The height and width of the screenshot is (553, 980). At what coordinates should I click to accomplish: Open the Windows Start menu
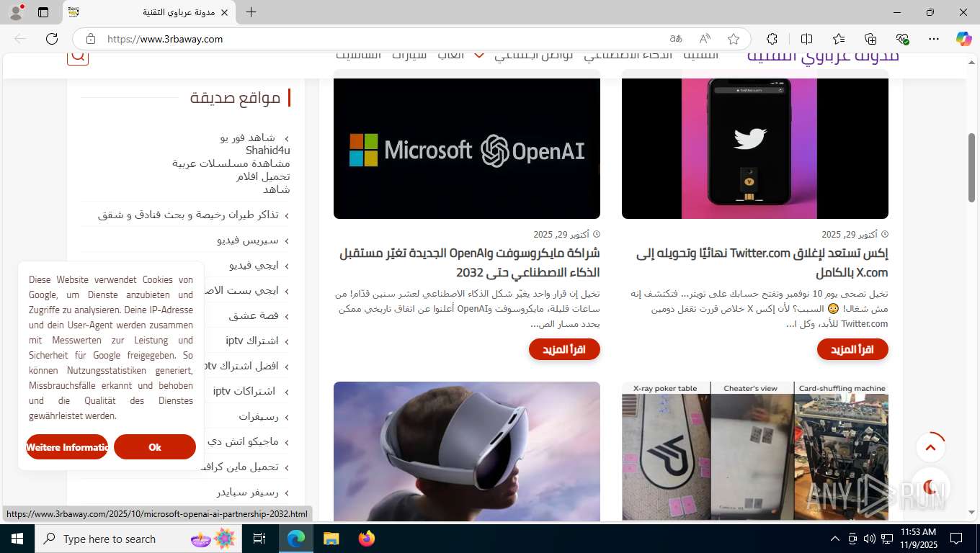17,539
